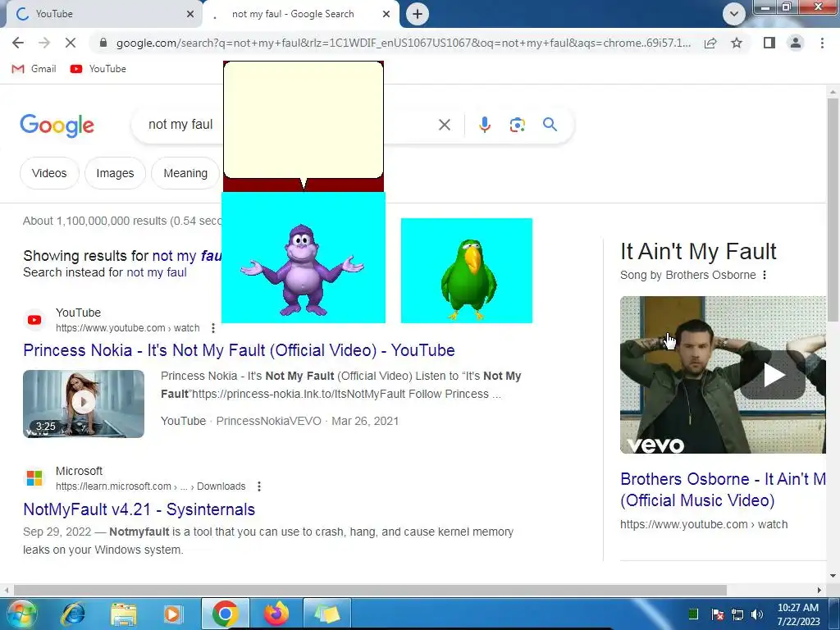
Task: Stop loading the page with the X button
Action: (71, 43)
